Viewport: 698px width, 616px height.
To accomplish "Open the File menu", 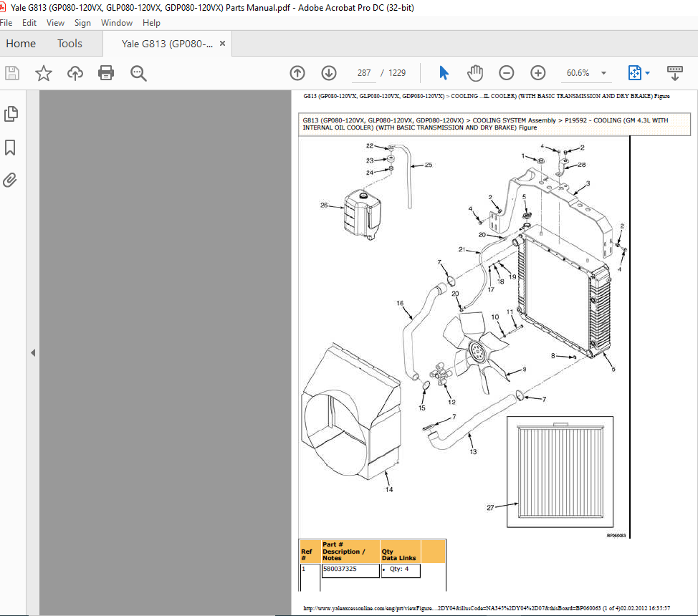I will pyautogui.click(x=6, y=23).
